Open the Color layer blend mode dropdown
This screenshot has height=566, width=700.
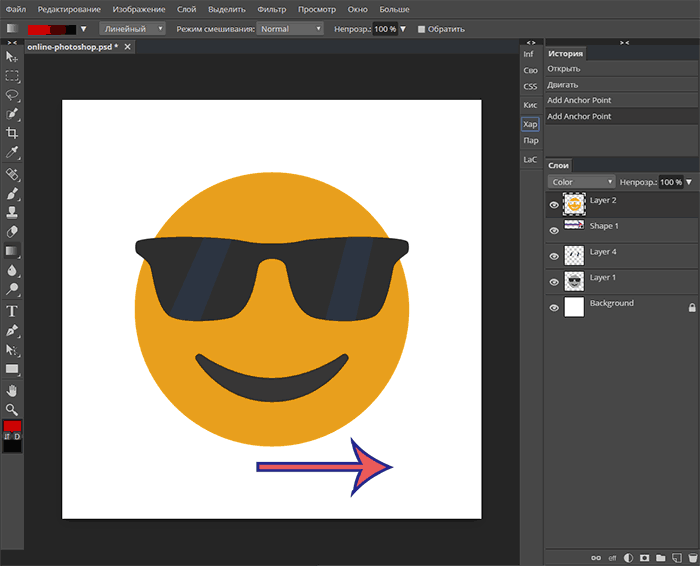tap(581, 182)
